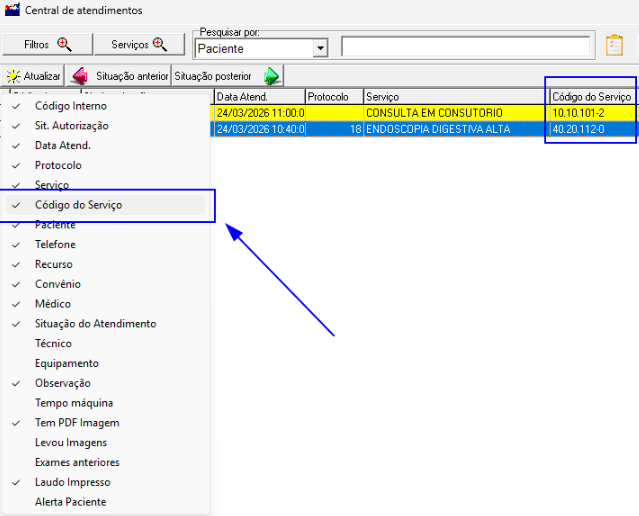Select Alerta Paciente menu item
Viewport: 639px width, 516px height.
click(x=70, y=502)
